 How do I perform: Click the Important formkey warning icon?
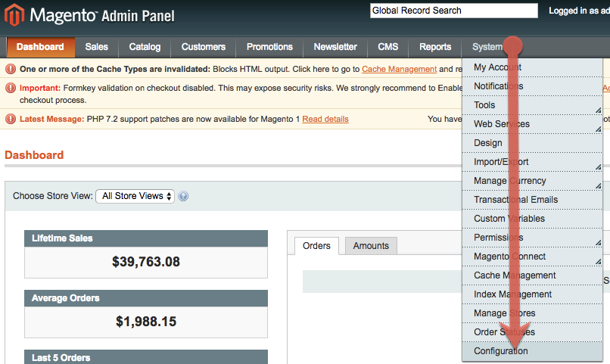[11, 88]
